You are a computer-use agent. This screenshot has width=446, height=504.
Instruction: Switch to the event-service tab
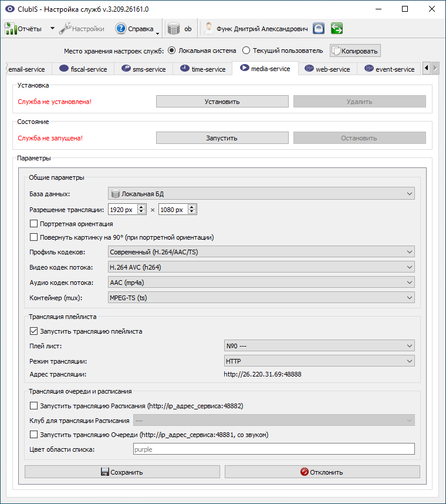point(389,69)
